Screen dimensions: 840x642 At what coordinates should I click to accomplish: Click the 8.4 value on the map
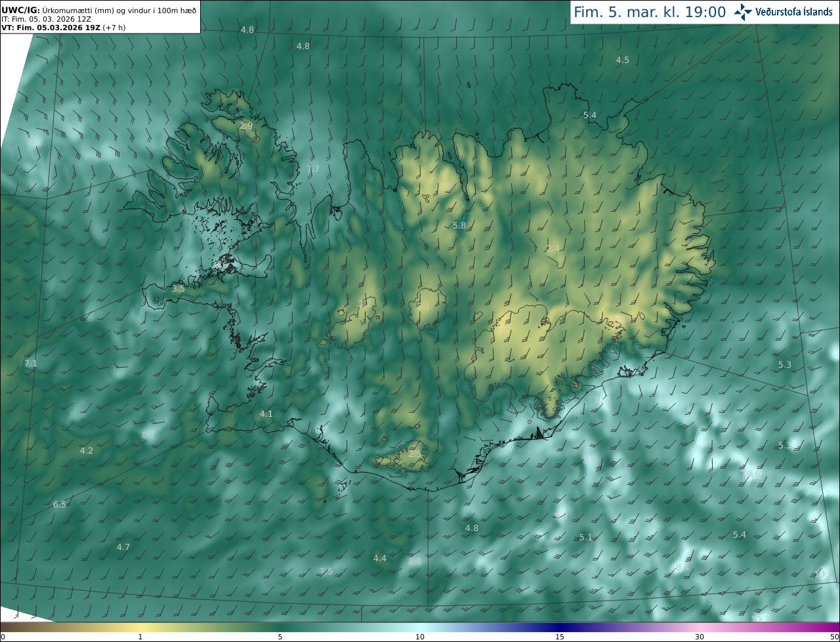(x=415, y=563)
